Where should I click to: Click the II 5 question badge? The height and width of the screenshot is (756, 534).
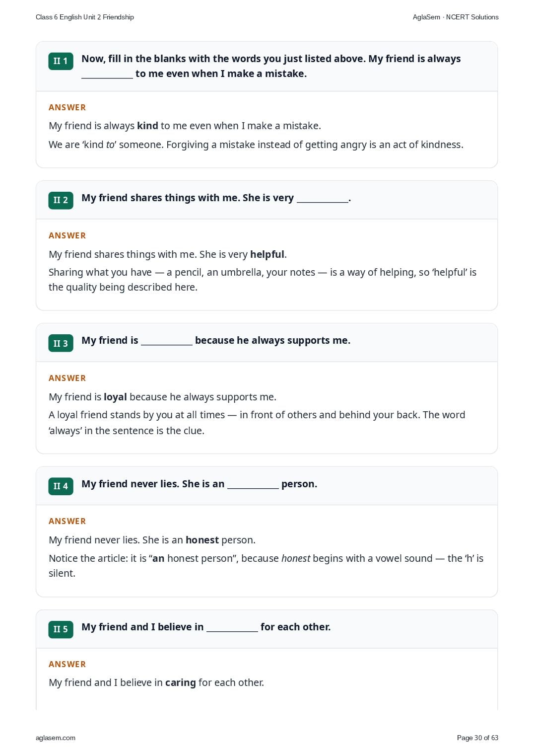61,629
